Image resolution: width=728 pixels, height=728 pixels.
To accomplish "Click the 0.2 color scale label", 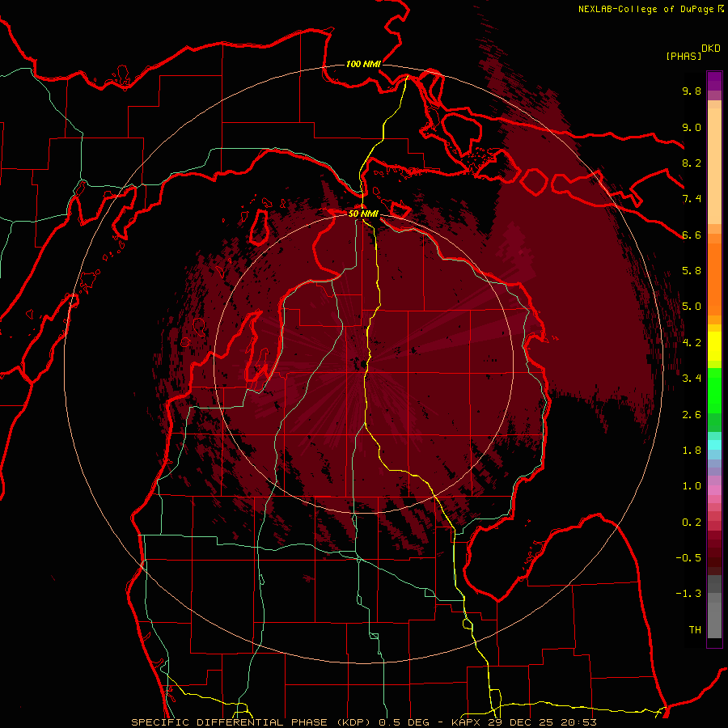I will (692, 523).
